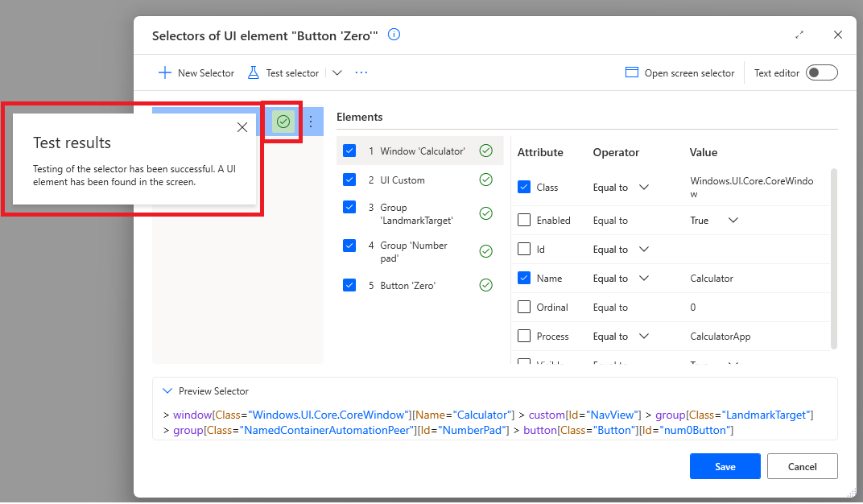Check the Id attribute checkbox

click(524, 250)
